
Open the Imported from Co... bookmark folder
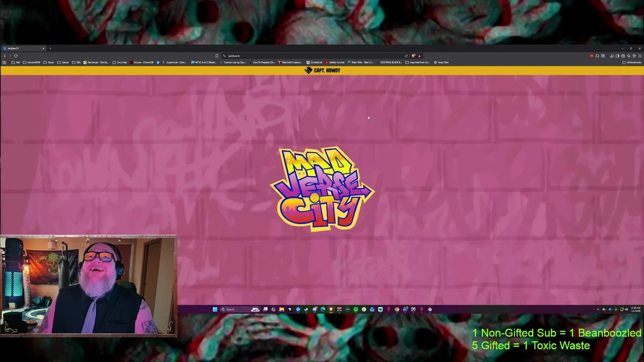[x=417, y=62]
